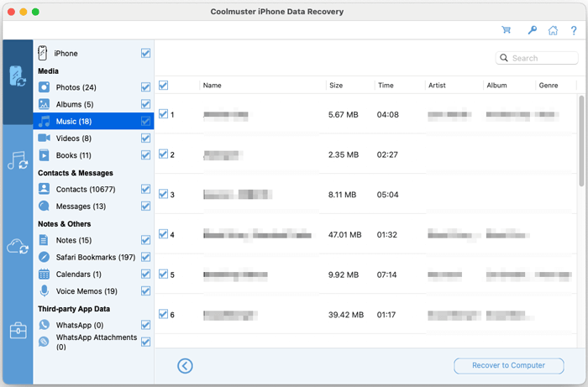This screenshot has width=588, height=387.
Task: Click the WhatsApp Attachments icon
Action: [x=44, y=342]
